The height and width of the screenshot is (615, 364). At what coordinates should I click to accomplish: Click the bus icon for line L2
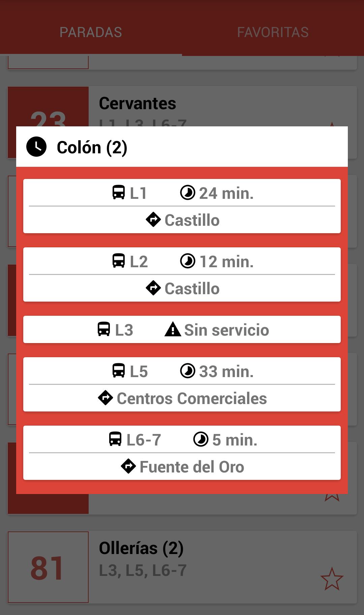pyautogui.click(x=119, y=261)
